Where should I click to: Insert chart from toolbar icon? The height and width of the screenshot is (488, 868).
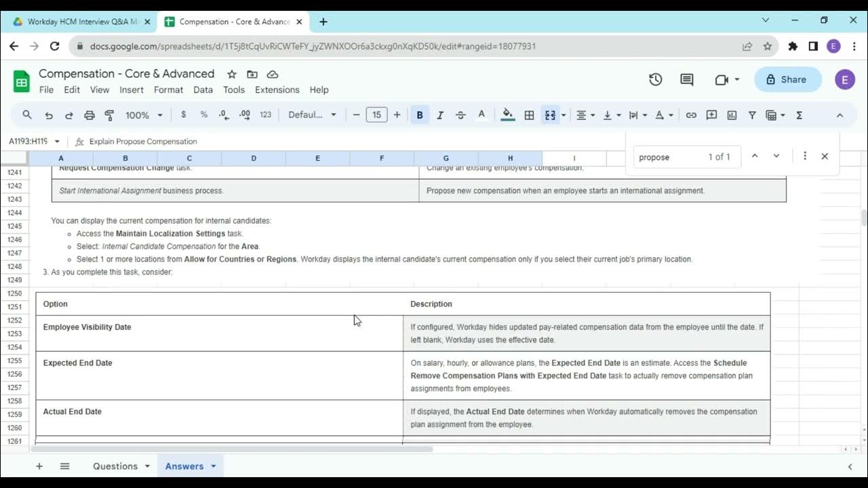pyautogui.click(x=732, y=115)
